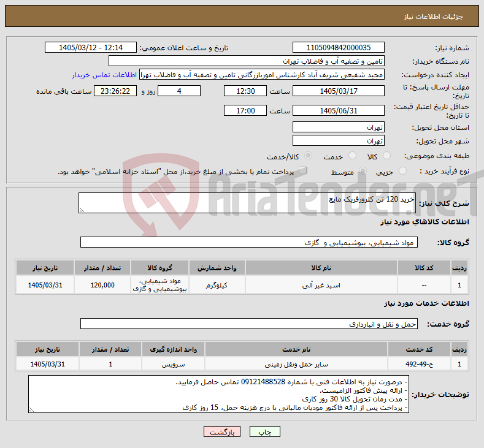
Task: Click the goods group field مواد شیمیایی
Action: 249,242
